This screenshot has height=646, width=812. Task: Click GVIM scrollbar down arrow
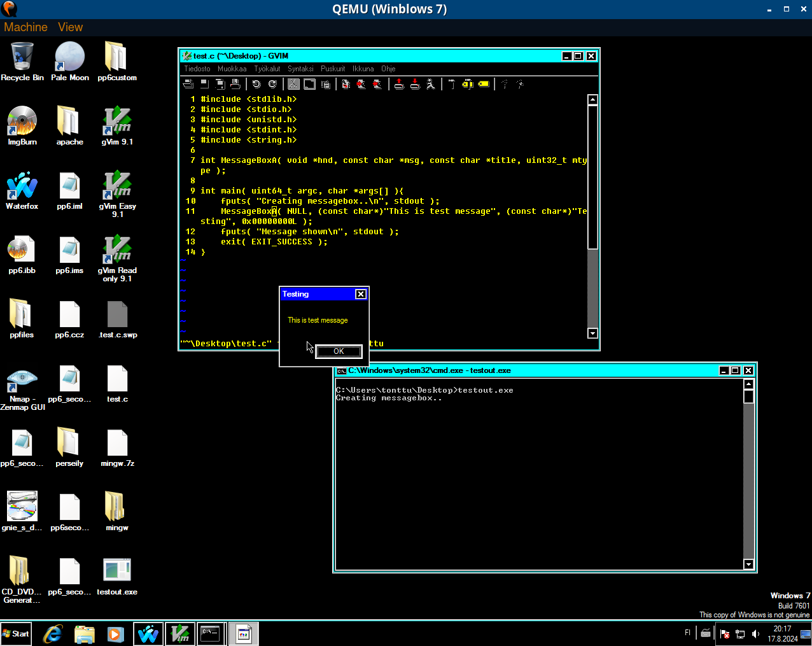592,333
